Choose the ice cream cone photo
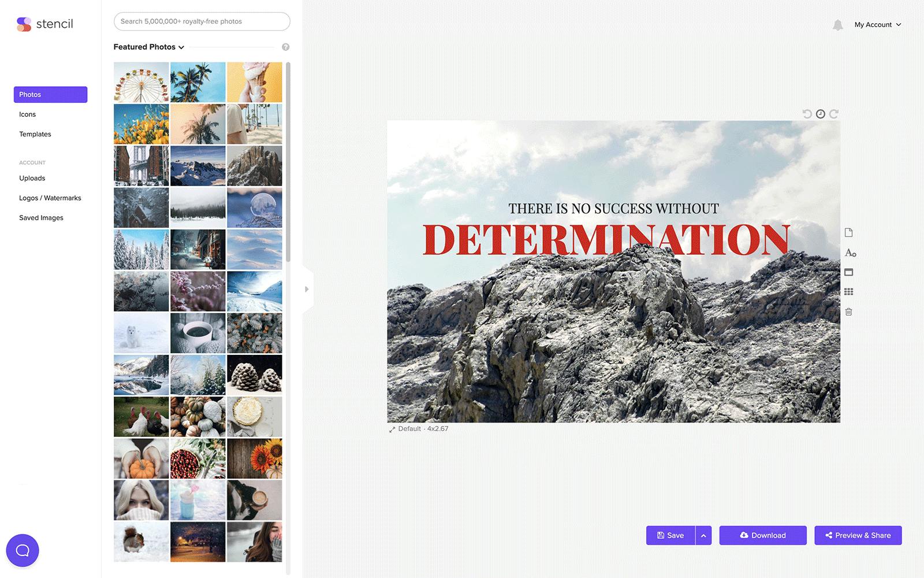924x578 pixels. pos(255,82)
